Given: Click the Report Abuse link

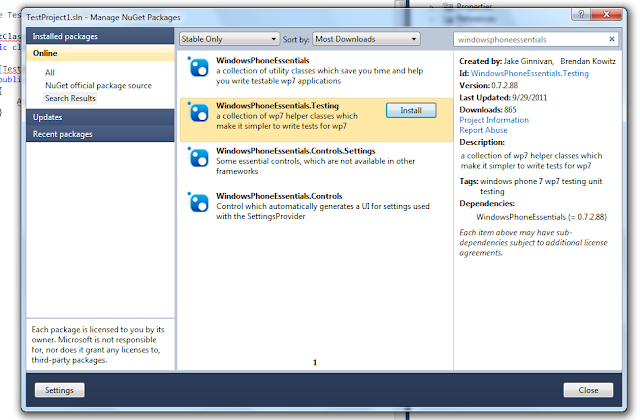Looking at the screenshot, I should click(x=483, y=130).
